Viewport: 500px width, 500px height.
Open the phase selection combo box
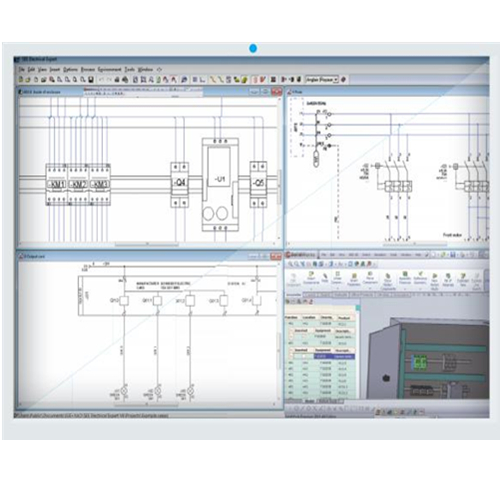click(x=322, y=80)
